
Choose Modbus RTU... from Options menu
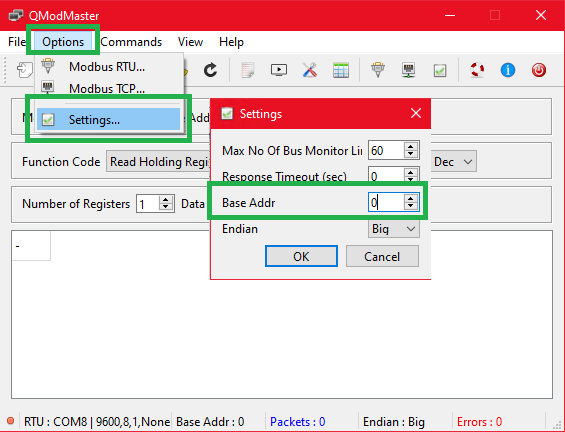tap(110, 67)
